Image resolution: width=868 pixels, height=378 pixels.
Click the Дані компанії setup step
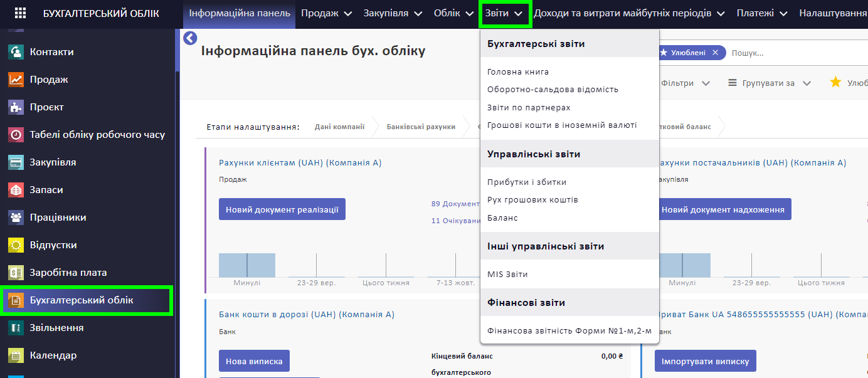pos(339,127)
